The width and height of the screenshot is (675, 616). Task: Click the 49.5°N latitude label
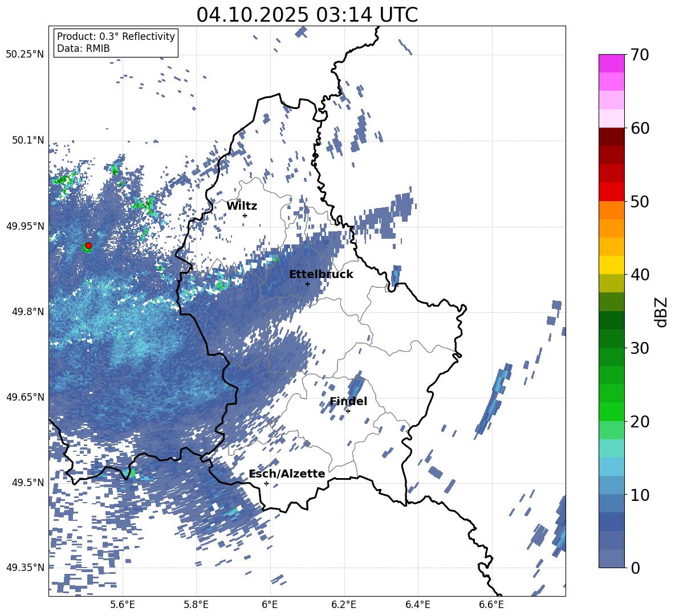[x=28, y=482]
